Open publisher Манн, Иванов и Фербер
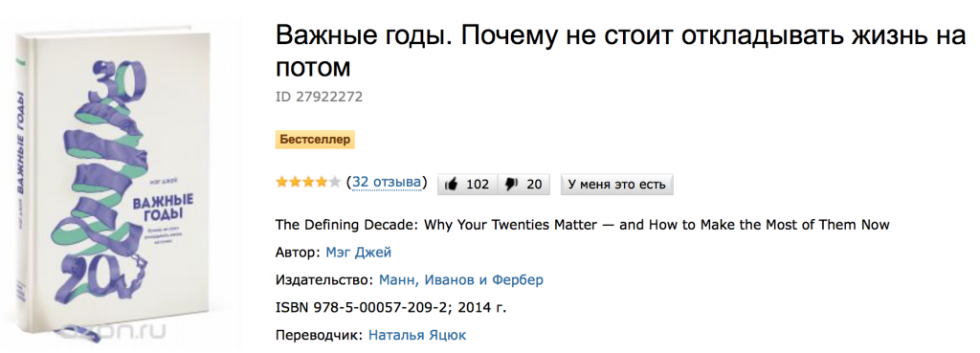This screenshot has width=980, height=353. tap(461, 280)
